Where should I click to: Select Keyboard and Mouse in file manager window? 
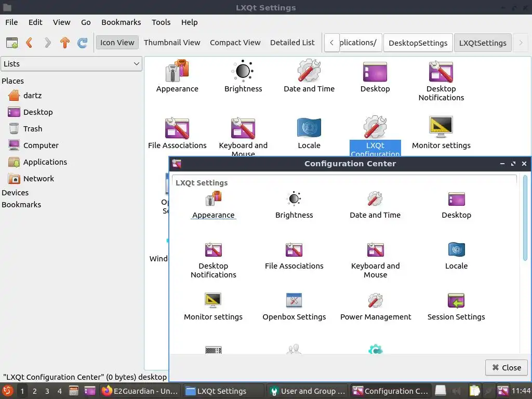243,136
